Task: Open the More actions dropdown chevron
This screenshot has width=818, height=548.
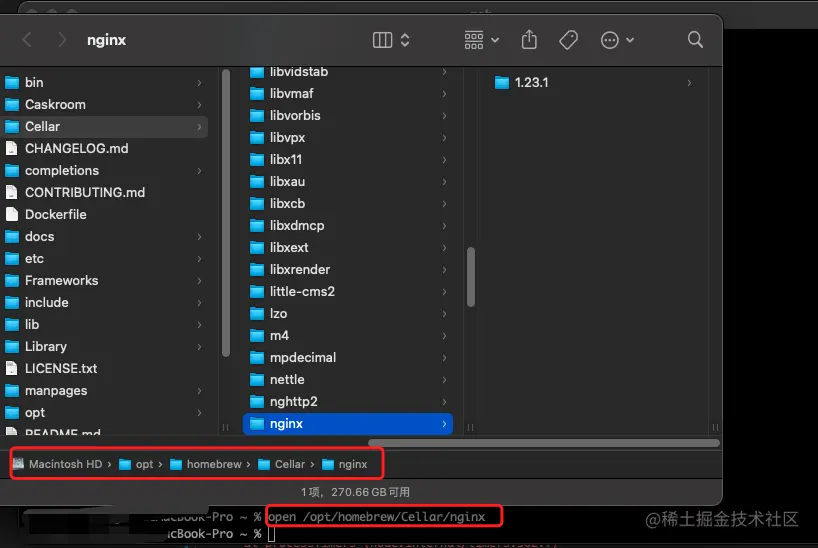Action: pyautogui.click(x=630, y=40)
